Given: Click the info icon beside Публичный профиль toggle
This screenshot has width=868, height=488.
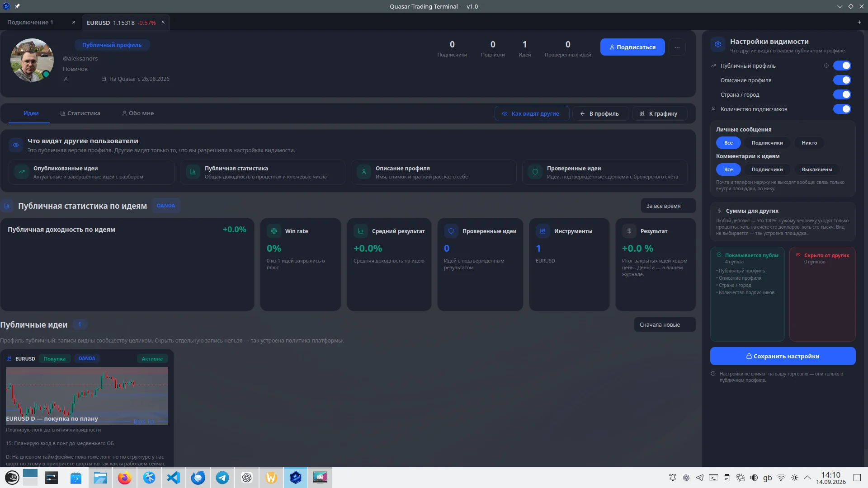Looking at the screenshot, I should [x=826, y=66].
